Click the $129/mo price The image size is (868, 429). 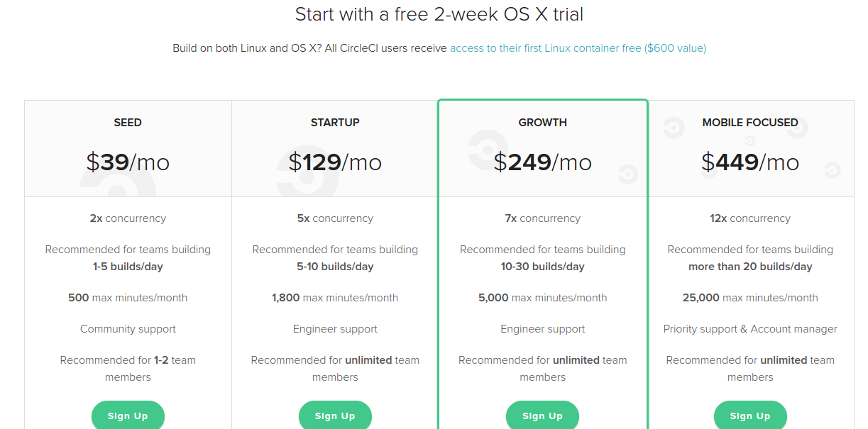[335, 162]
